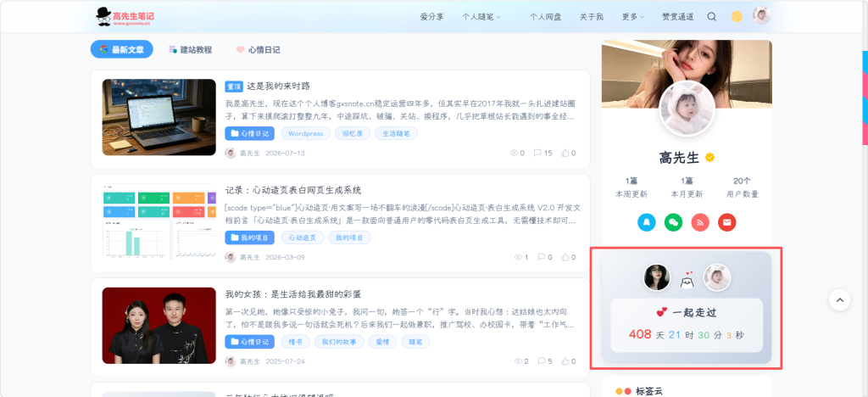Click the 随笔 tag
The width and height of the screenshot is (868, 397).
pos(415,342)
